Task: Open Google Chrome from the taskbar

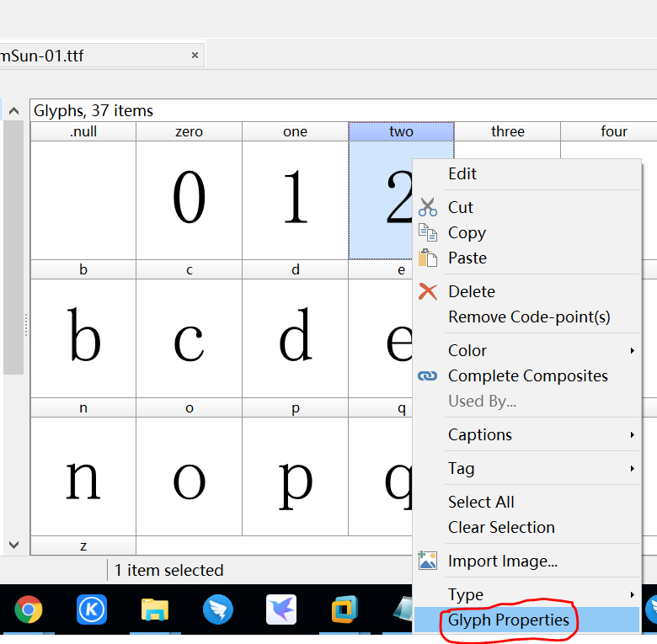Action: click(28, 609)
